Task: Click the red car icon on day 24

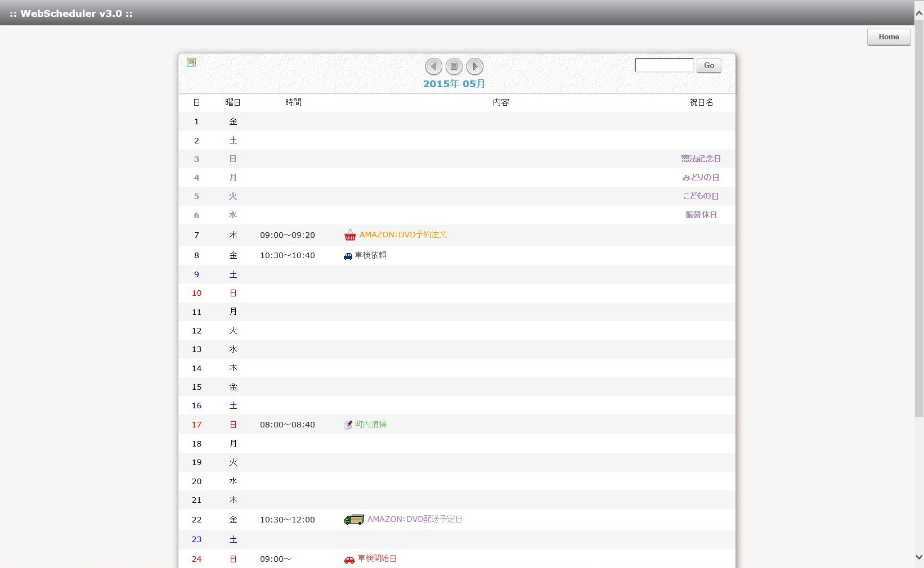Action: point(349,560)
